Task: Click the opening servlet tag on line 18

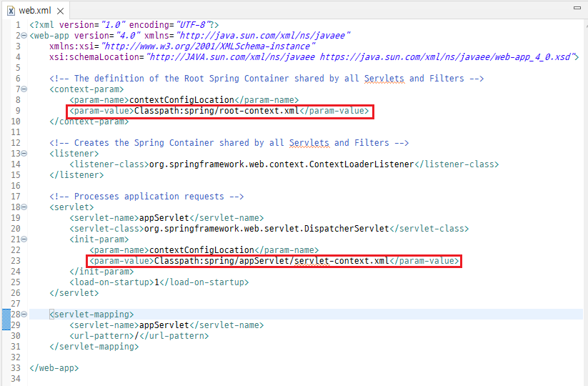Action: pos(71,207)
